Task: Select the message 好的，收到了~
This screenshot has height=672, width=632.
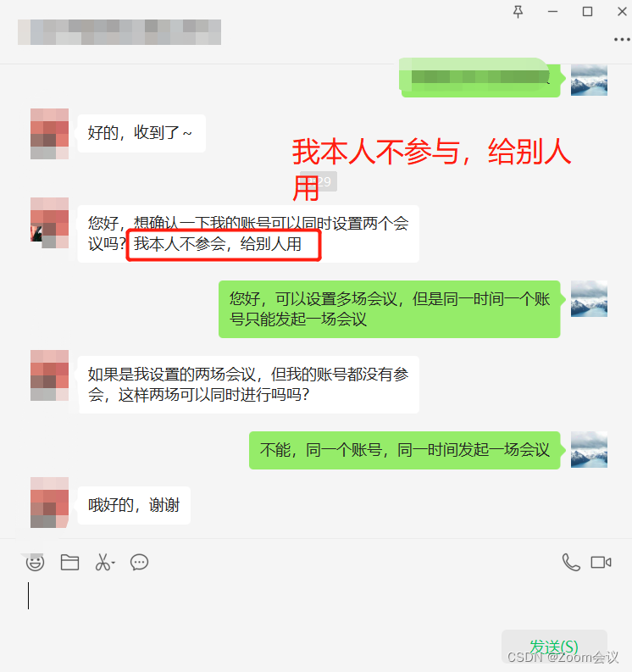Action: tap(141, 133)
